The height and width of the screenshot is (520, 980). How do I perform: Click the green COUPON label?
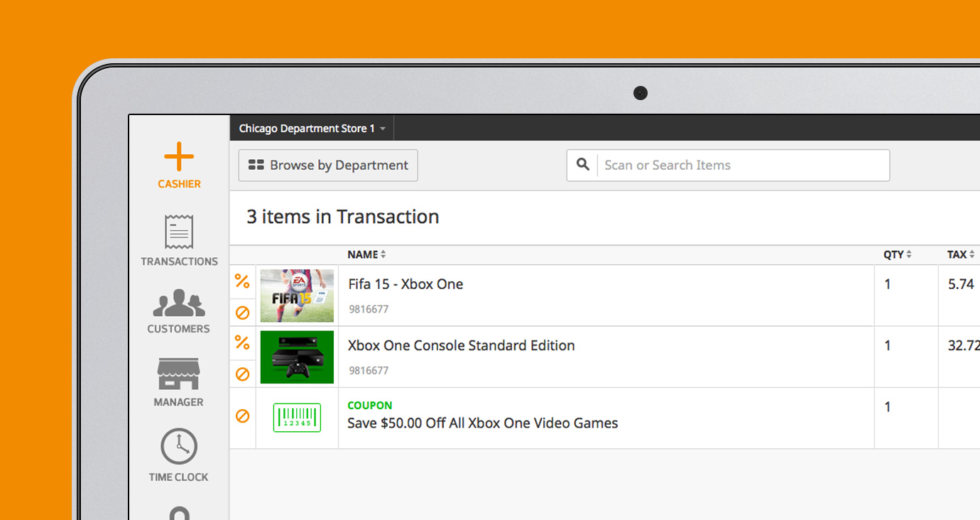(369, 406)
